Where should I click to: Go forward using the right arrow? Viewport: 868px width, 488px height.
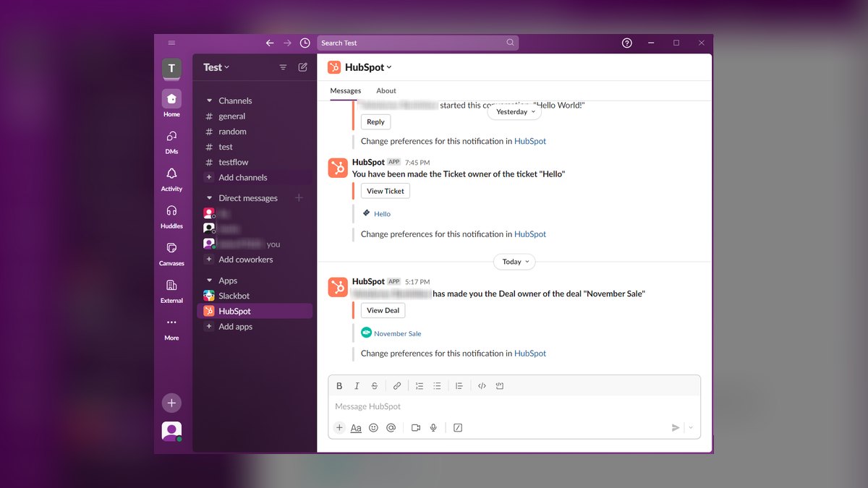click(287, 43)
